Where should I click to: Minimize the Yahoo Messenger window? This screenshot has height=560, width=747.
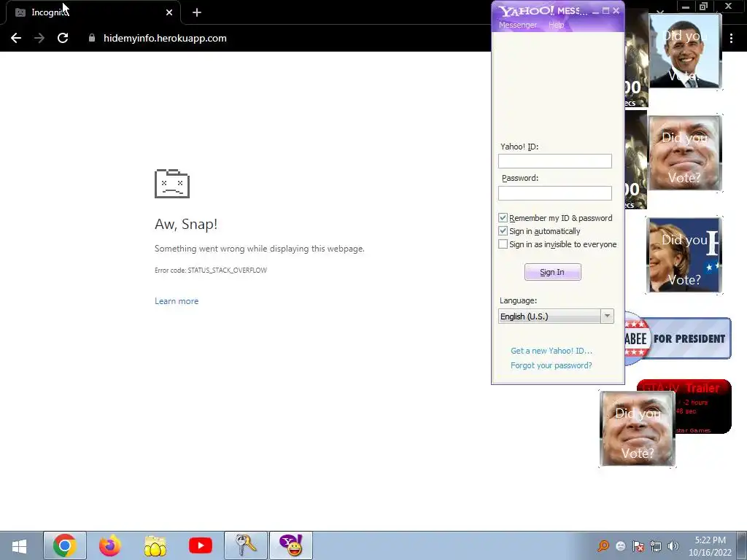click(595, 11)
